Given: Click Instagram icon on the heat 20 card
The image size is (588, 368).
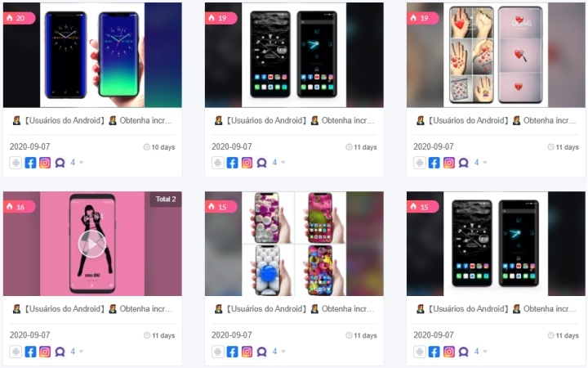Looking at the screenshot, I should click(x=45, y=163).
